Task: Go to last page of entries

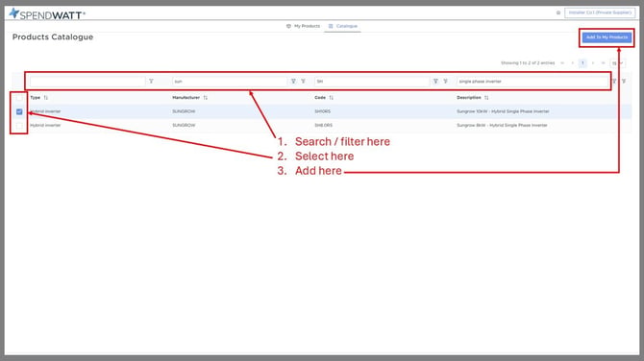Action: 603,63
